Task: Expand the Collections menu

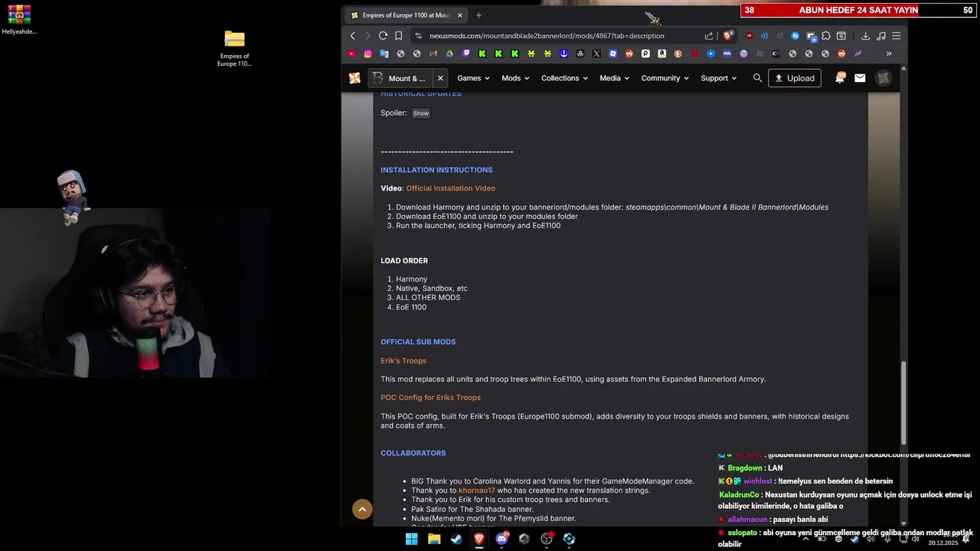Action: 564,78
